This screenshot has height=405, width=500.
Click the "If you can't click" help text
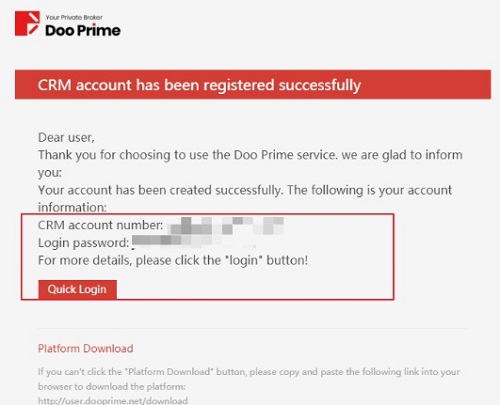[249, 372]
